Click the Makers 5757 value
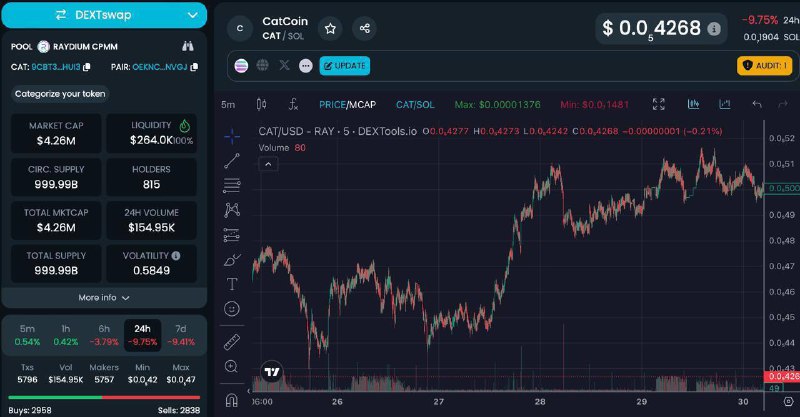800x417 pixels. pyautogui.click(x=104, y=380)
